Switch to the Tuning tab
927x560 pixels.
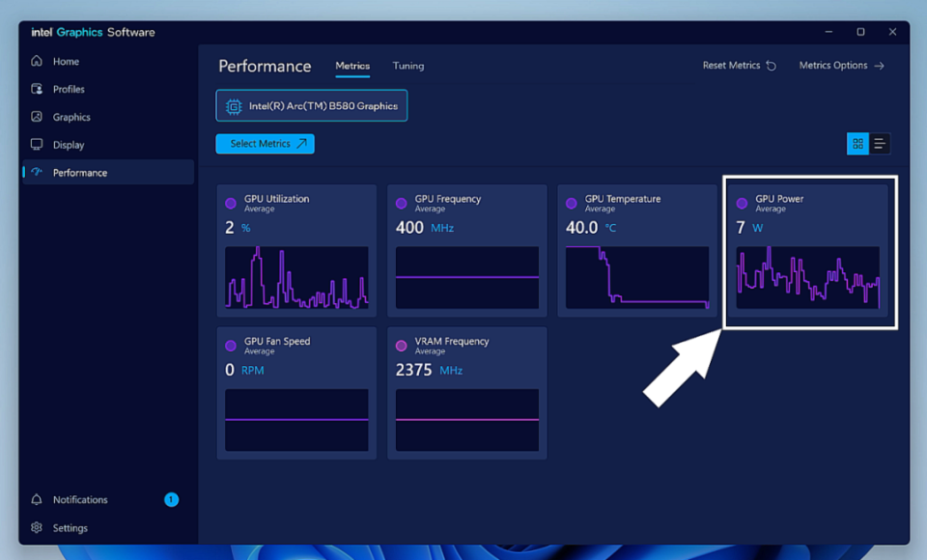pos(407,66)
